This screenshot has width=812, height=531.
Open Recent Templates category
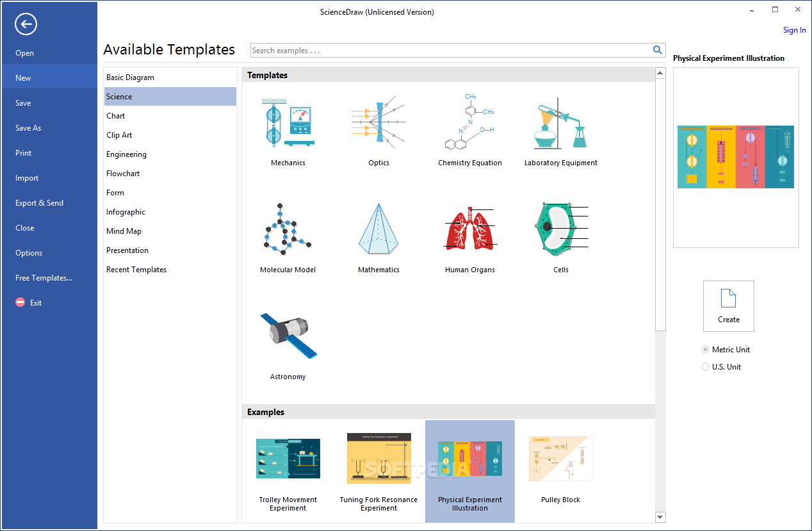point(170,270)
